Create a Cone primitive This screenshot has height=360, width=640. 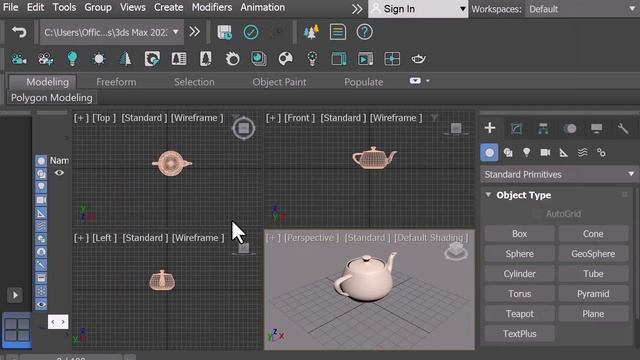593,234
